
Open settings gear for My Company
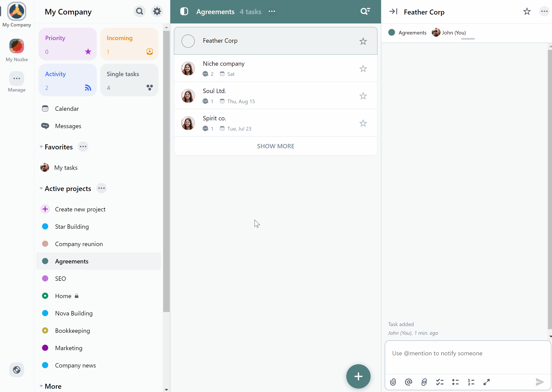click(157, 11)
